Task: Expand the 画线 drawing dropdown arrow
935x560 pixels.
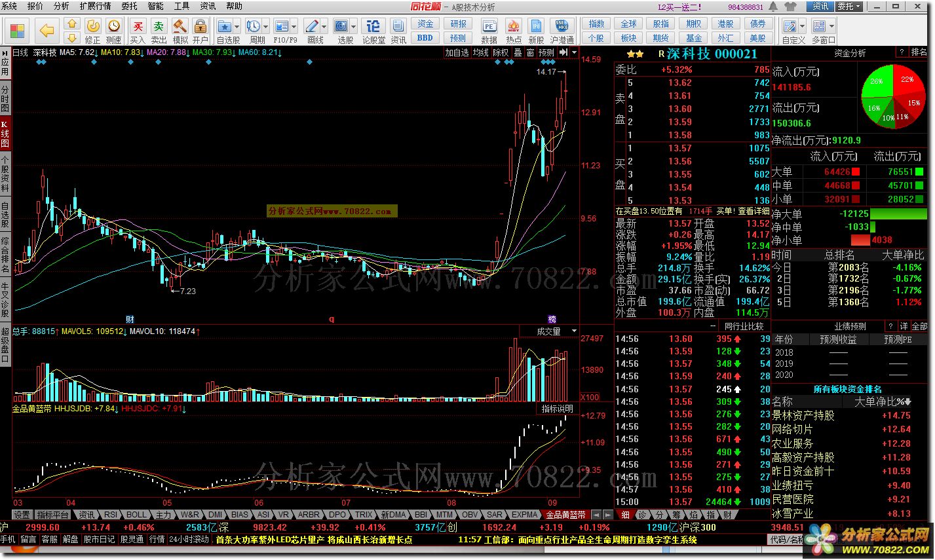Action: [324, 27]
